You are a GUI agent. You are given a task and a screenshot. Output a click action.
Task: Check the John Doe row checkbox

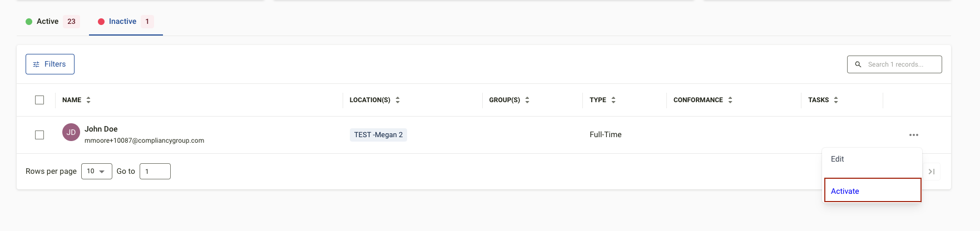39,135
